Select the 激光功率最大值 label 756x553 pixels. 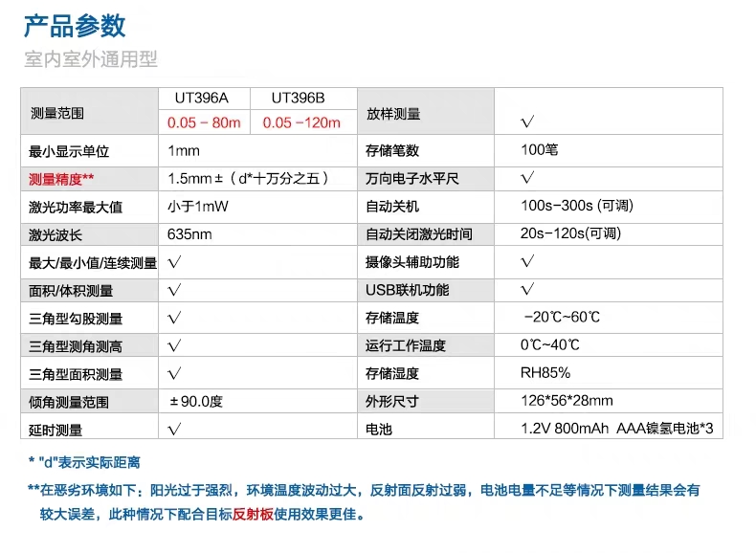(x=76, y=208)
